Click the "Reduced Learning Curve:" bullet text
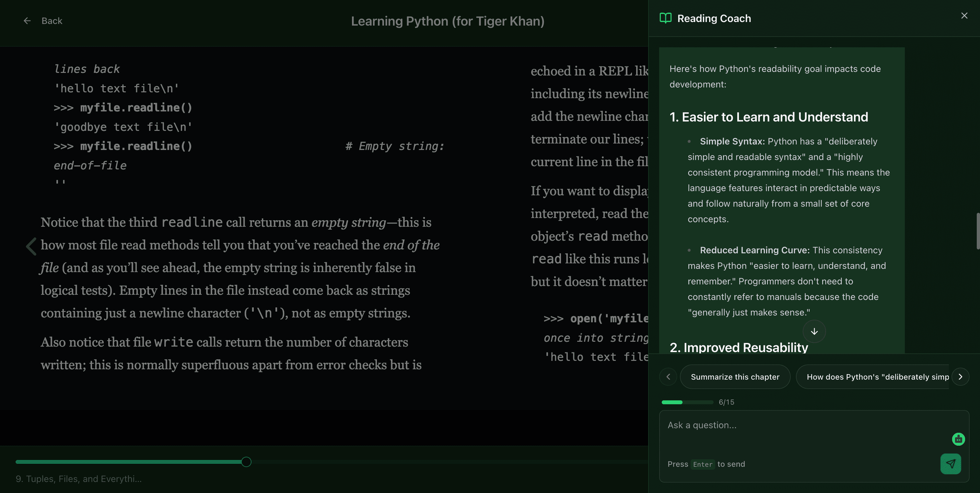The height and width of the screenshot is (493, 980). (754, 250)
